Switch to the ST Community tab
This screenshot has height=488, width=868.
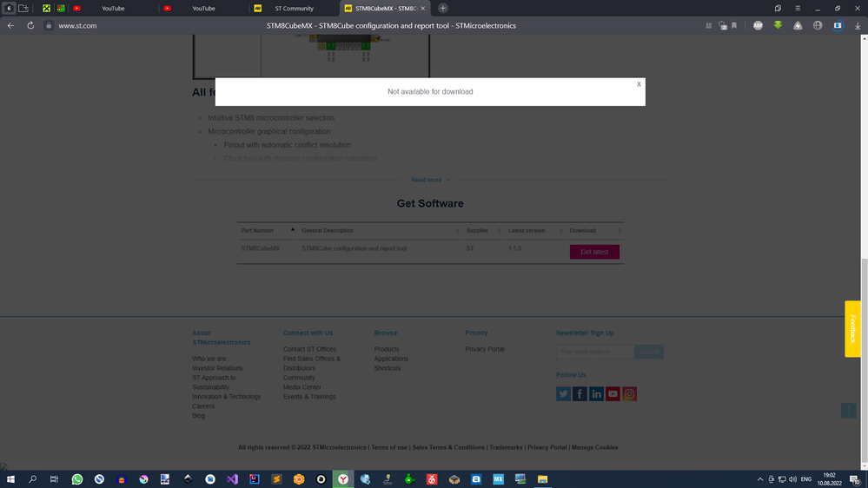[294, 9]
